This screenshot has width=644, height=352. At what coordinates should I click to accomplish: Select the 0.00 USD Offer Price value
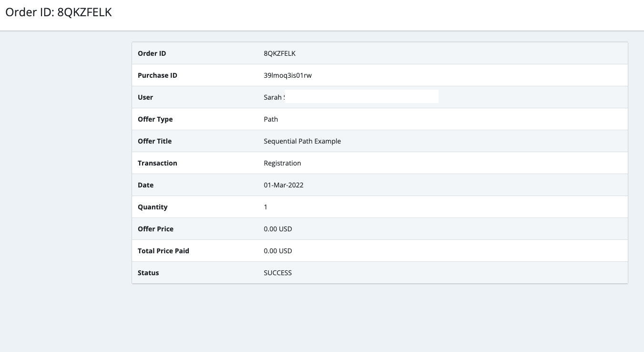(277, 229)
